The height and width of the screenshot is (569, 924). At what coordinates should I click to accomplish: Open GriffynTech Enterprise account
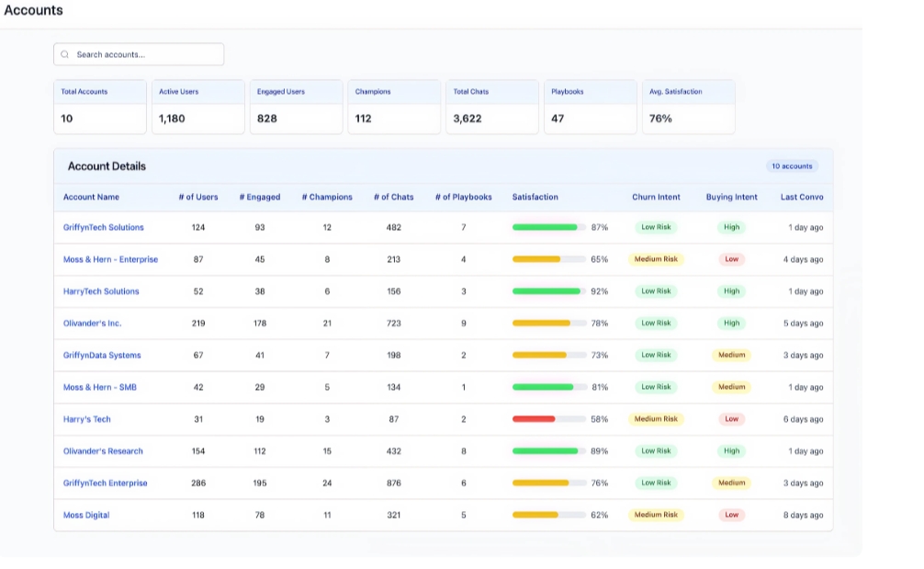coord(105,483)
